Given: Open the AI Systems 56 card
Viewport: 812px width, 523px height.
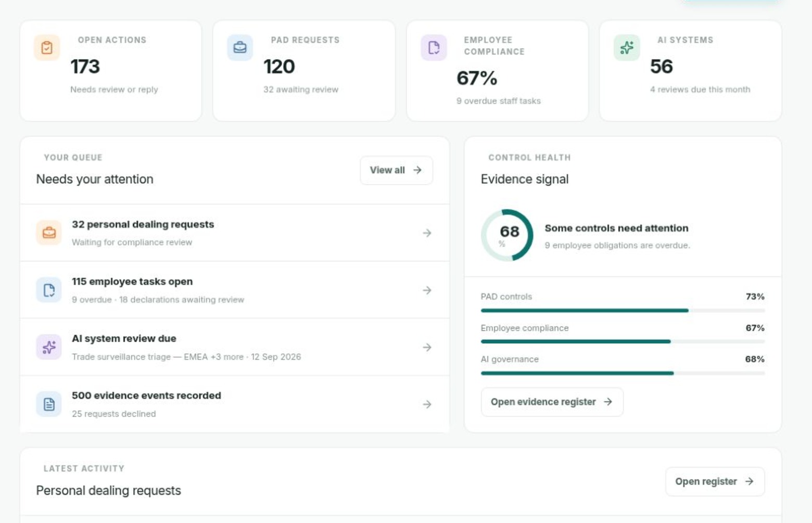Looking at the screenshot, I should (690, 71).
